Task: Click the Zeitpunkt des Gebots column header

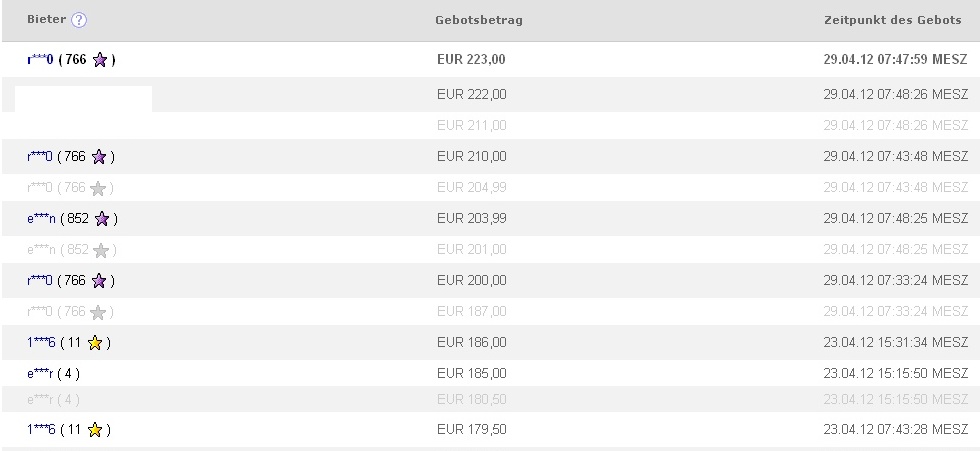Action: click(892, 20)
